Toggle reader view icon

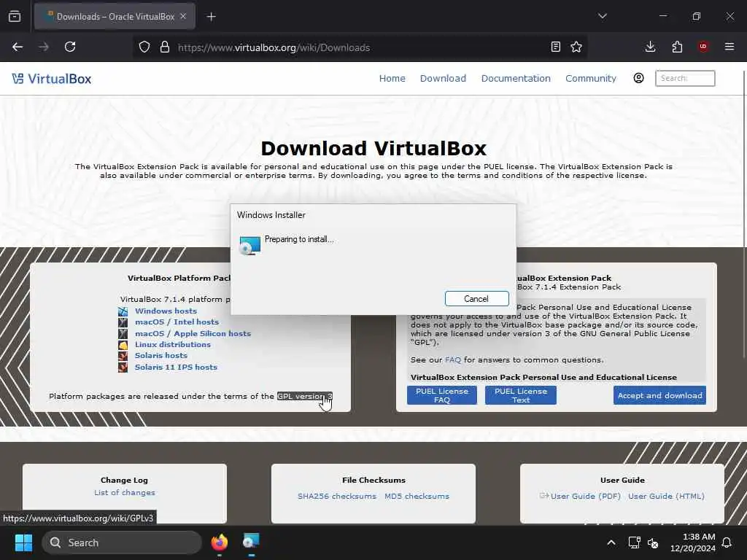click(x=555, y=47)
